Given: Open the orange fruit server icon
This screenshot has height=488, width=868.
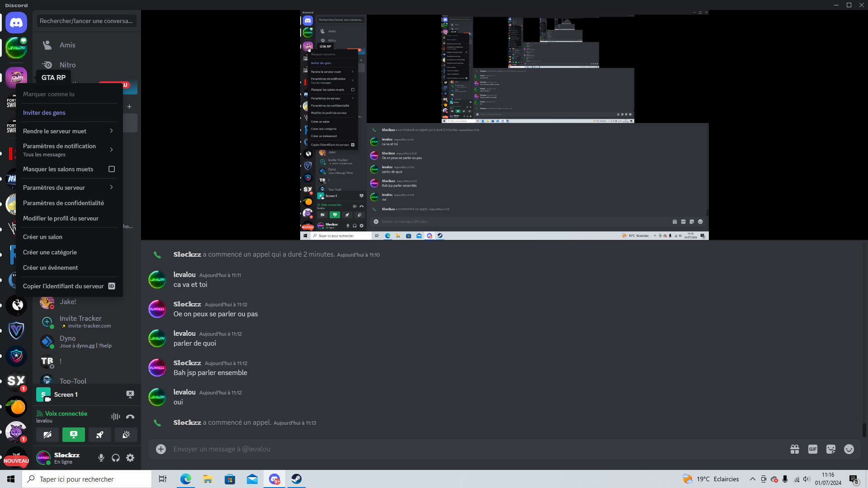Looking at the screenshot, I should pyautogui.click(x=16, y=407).
